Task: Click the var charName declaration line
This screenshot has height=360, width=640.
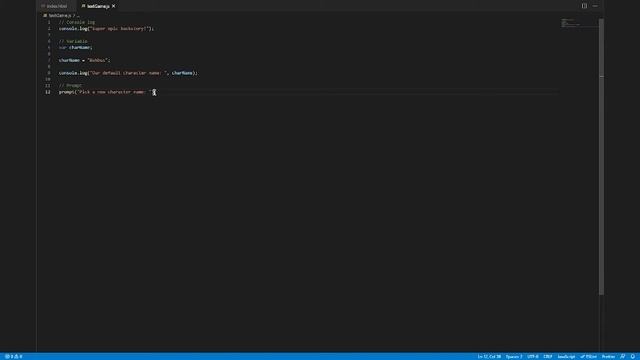Action: [x=76, y=47]
